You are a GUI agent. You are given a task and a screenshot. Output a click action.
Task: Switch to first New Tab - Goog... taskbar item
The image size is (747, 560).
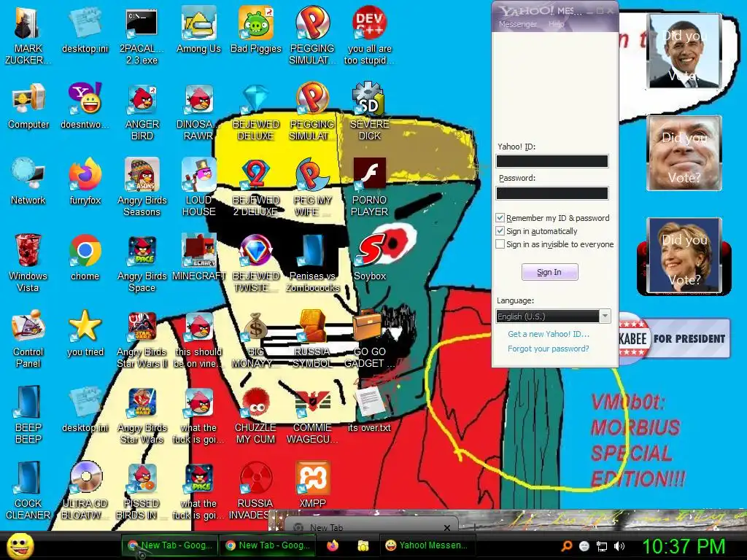pos(170,545)
